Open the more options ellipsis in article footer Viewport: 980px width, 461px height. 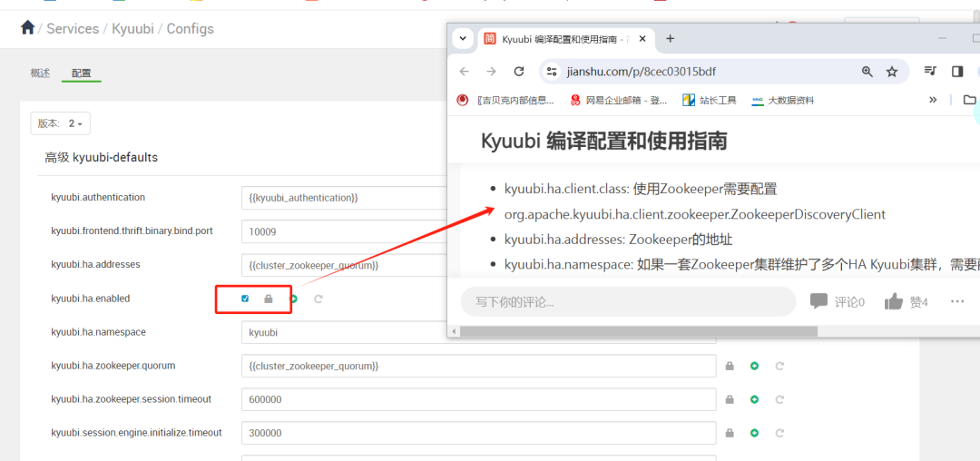pos(957,301)
